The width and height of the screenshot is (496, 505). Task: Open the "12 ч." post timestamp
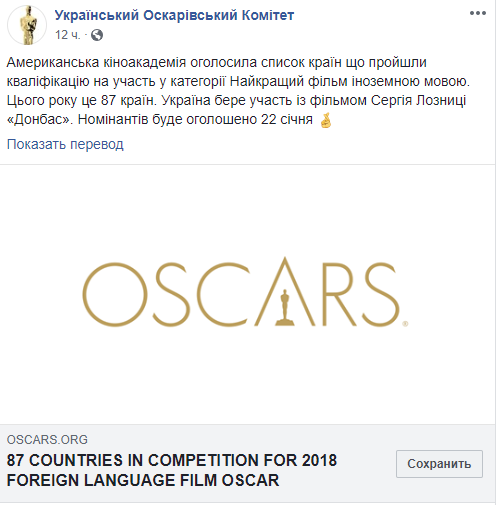tap(68, 35)
